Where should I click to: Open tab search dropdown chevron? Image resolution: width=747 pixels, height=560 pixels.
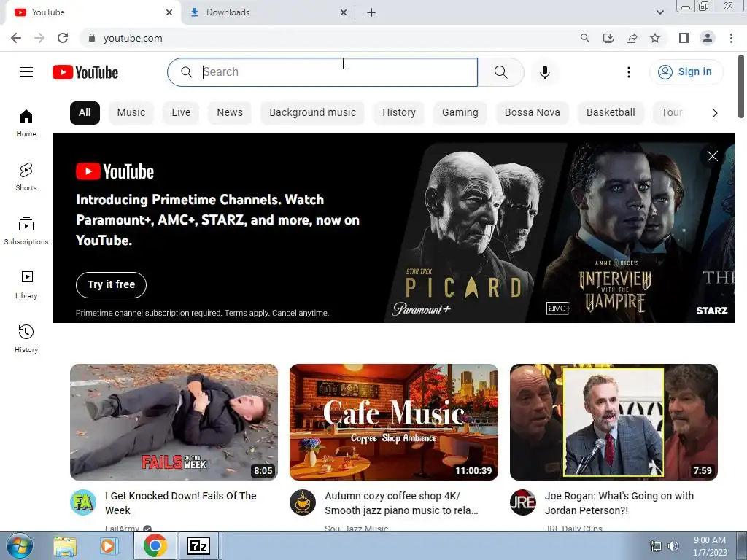(x=659, y=12)
